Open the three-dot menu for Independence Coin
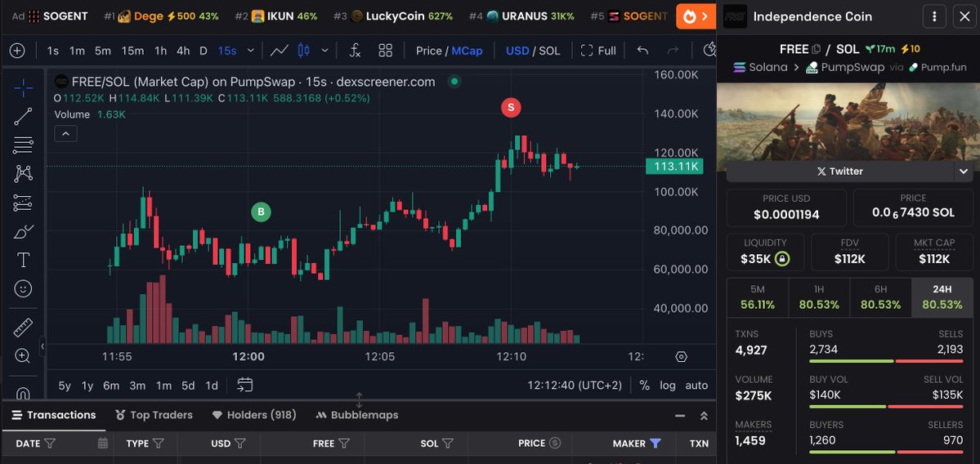This screenshot has width=980, height=464. click(933, 17)
